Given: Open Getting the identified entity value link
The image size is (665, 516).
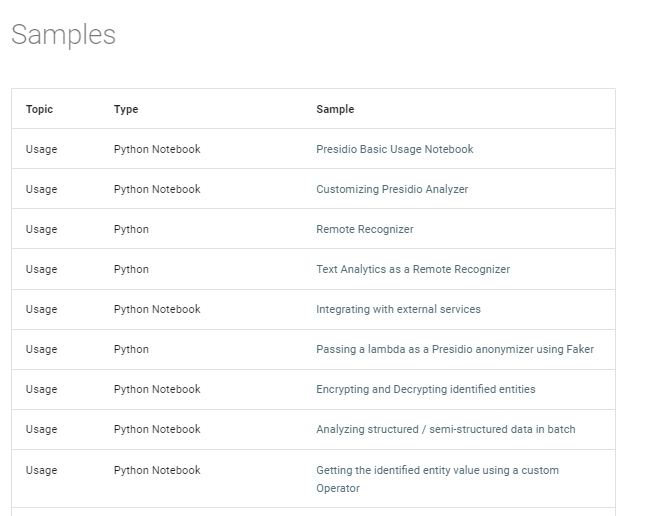Looking at the screenshot, I should pyautogui.click(x=437, y=479).
